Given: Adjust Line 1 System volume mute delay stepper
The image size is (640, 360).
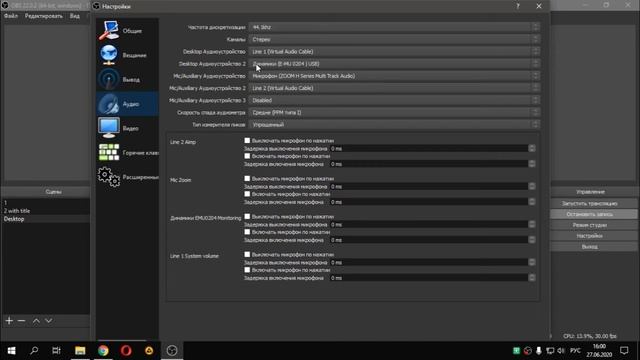Looking at the screenshot, I should point(532,262).
